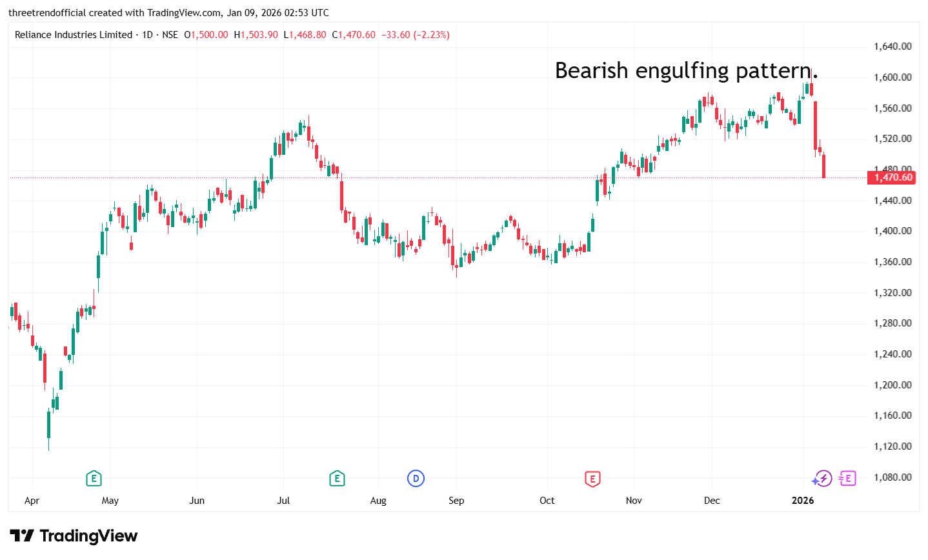The height and width of the screenshot is (560, 928).
Task: Click the change value −33.60 (−2.23%)
Action: [416, 35]
